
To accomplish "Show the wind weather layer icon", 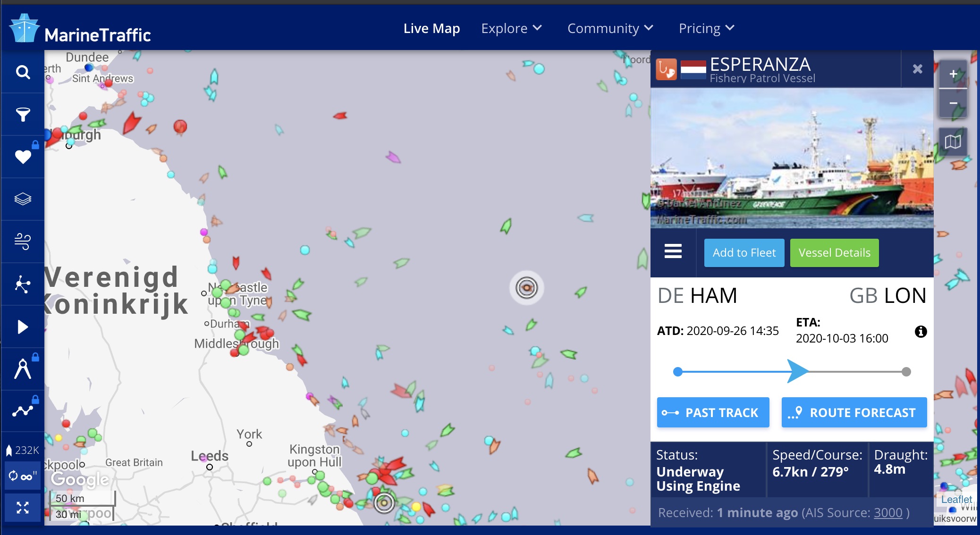I will coord(23,242).
